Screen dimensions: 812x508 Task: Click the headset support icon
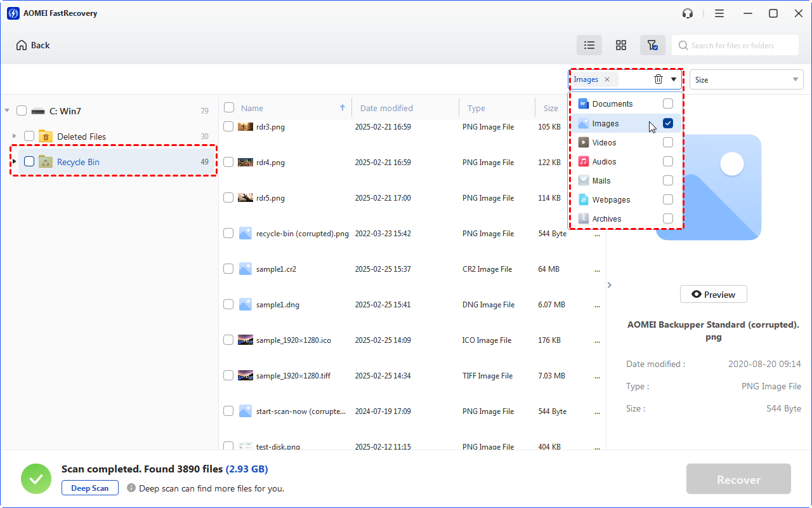(688, 13)
